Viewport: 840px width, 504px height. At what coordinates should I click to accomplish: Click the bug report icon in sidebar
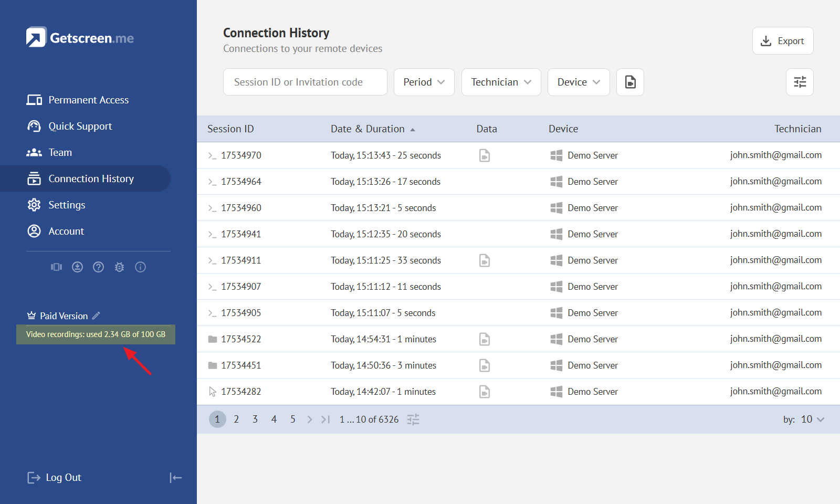[x=119, y=267]
